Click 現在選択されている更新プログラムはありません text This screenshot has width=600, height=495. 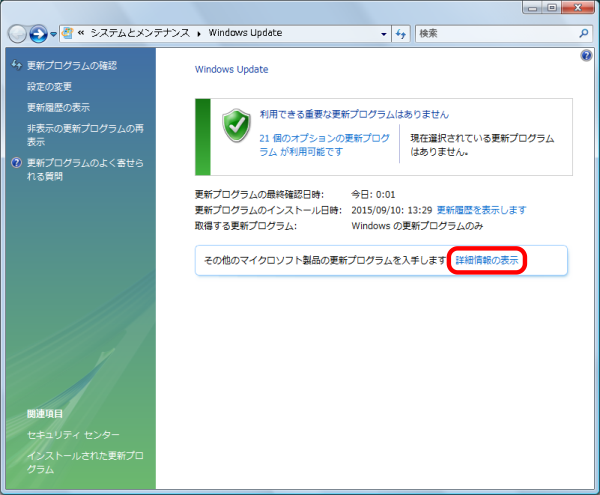[x=482, y=145]
